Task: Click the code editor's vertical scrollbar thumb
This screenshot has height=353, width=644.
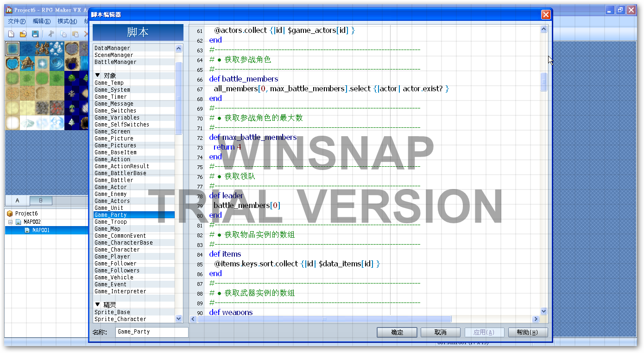Action: [544, 82]
